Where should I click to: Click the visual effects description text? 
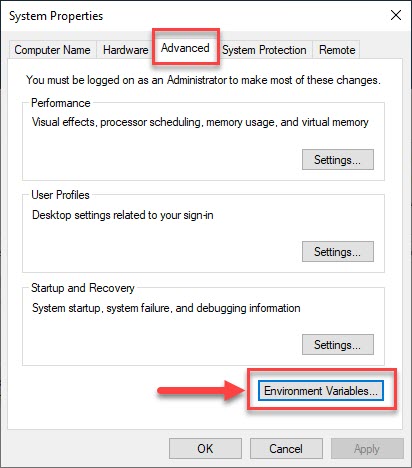(200, 122)
